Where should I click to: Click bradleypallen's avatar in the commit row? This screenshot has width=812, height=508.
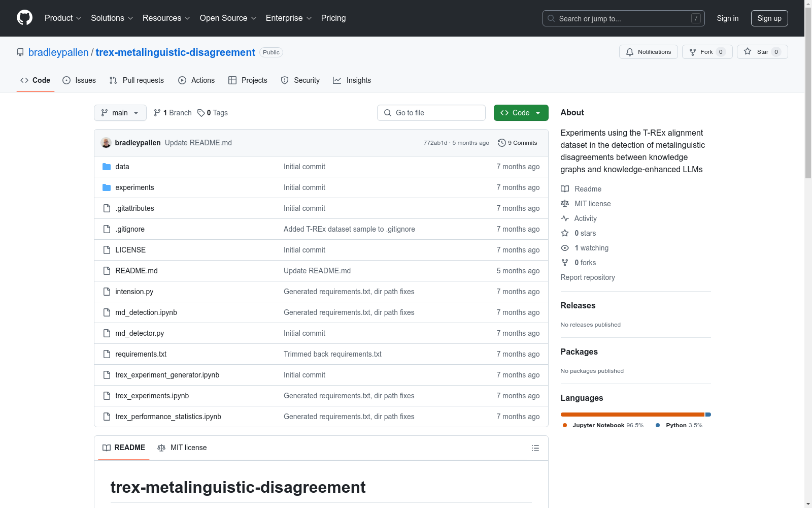click(106, 143)
